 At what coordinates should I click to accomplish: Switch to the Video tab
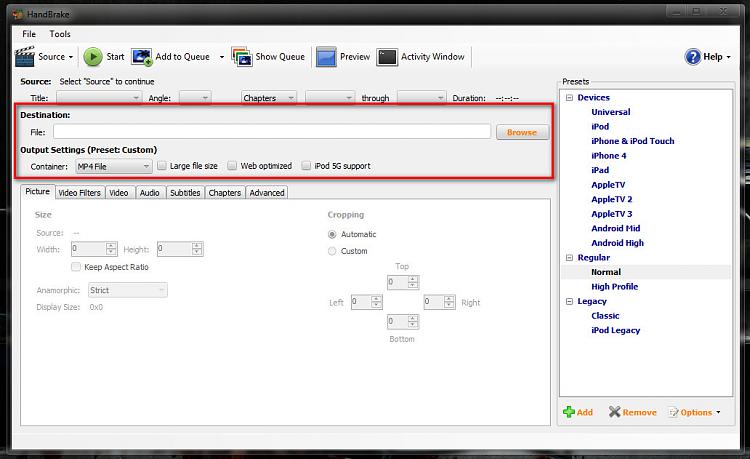119,193
